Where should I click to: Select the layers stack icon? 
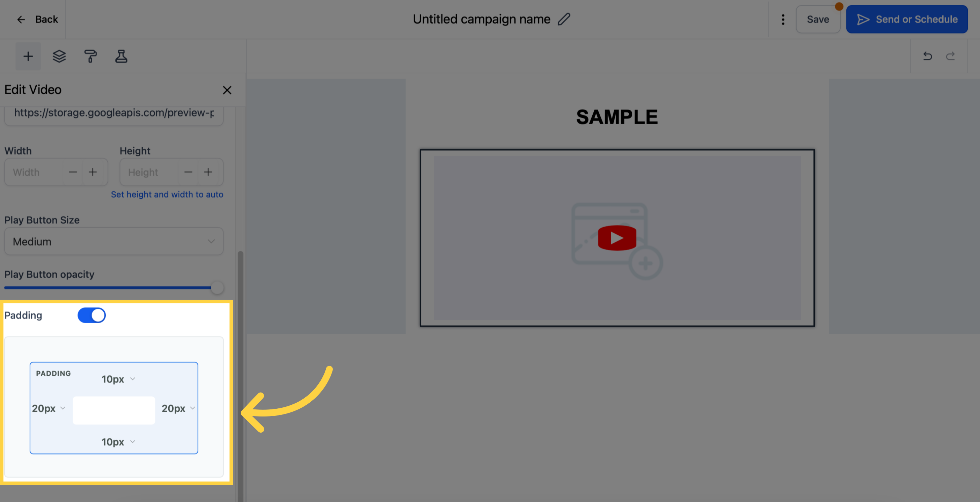[x=58, y=57]
